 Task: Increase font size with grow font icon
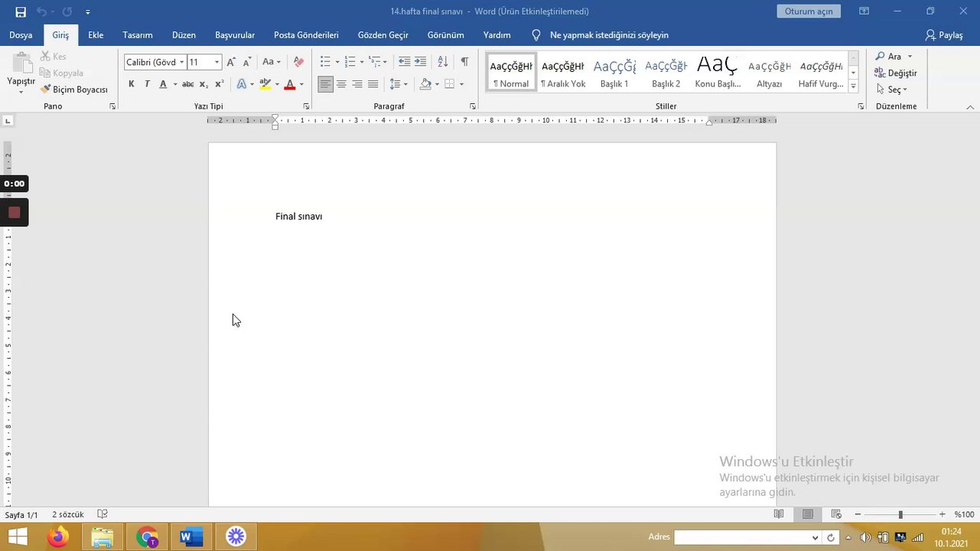(x=231, y=62)
